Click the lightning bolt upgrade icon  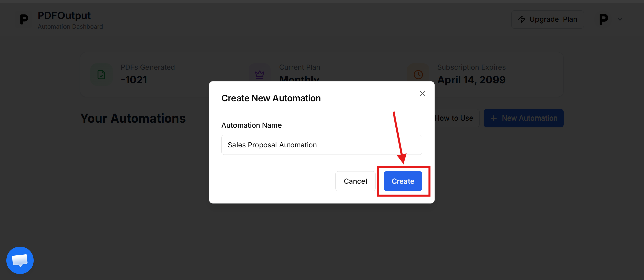pos(521,19)
